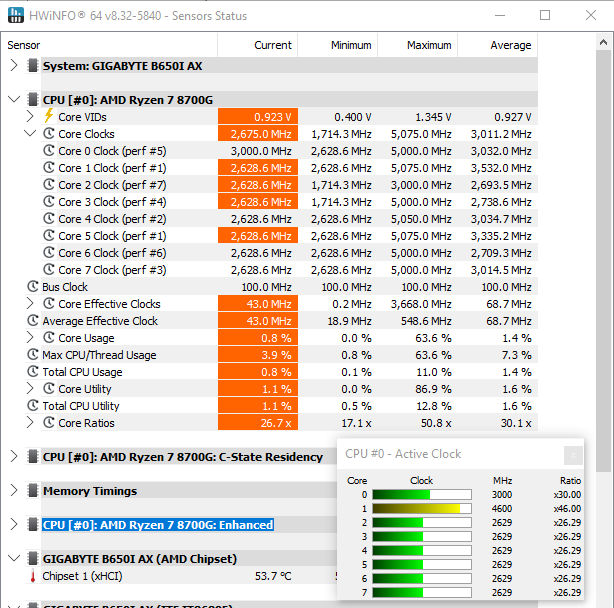This screenshot has height=608, width=614.
Task: Expand the Core Ratios row
Action: (x=30, y=422)
